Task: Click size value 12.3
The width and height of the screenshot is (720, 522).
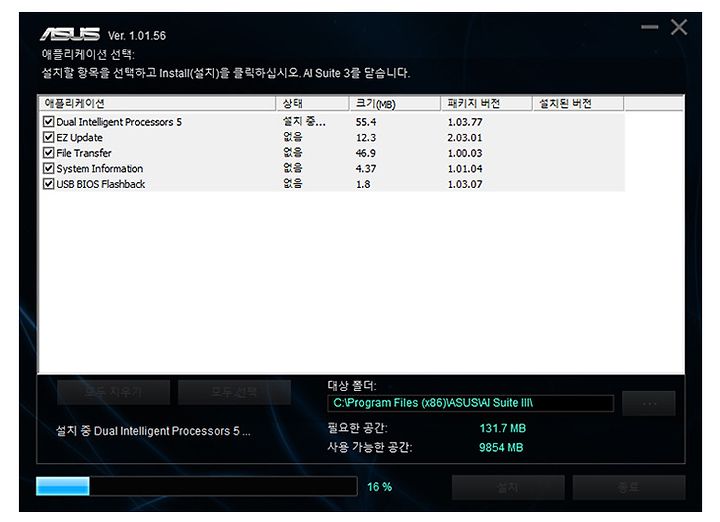Action: click(366, 138)
